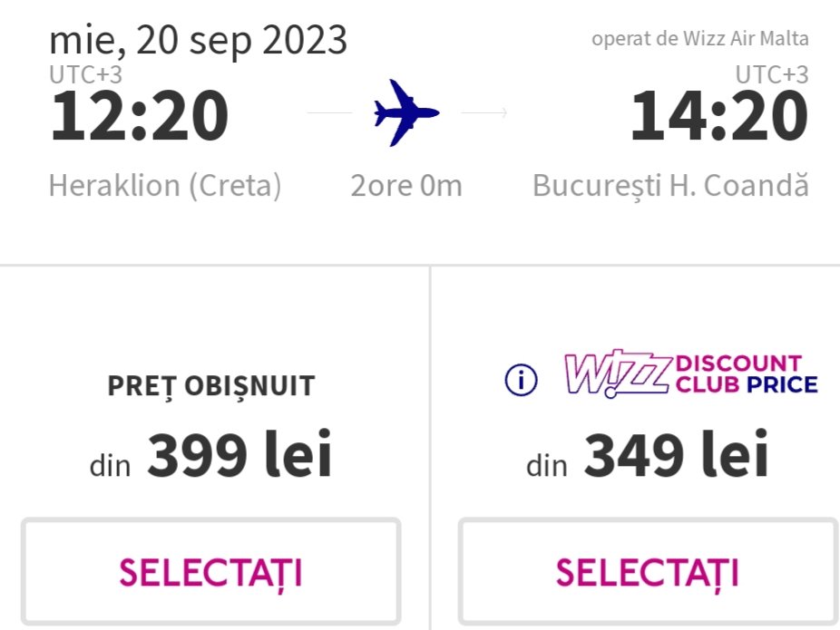Image resolution: width=840 pixels, height=630 pixels.
Task: Click the arrow right of the airplane
Action: (x=484, y=113)
